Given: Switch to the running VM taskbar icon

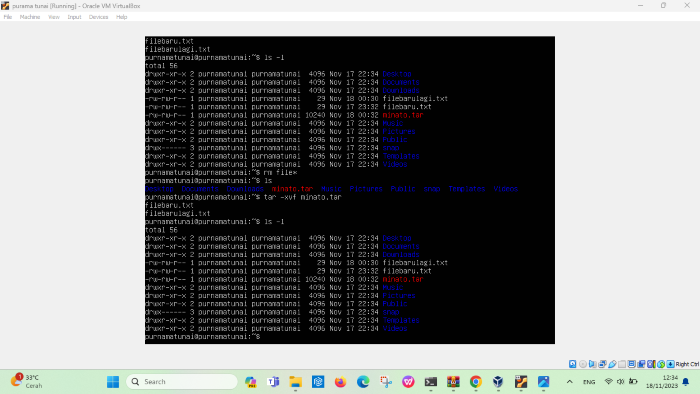Looking at the screenshot, I should tap(521, 382).
